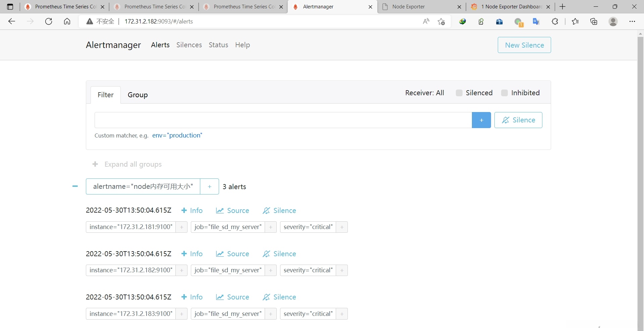This screenshot has width=644, height=331.
Task: Open the Status navigation item
Action: tap(218, 45)
